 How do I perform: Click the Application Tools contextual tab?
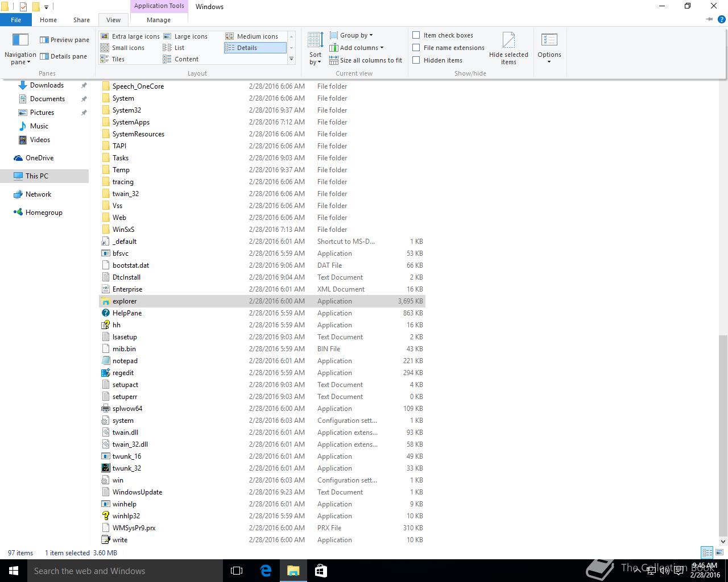tap(159, 6)
